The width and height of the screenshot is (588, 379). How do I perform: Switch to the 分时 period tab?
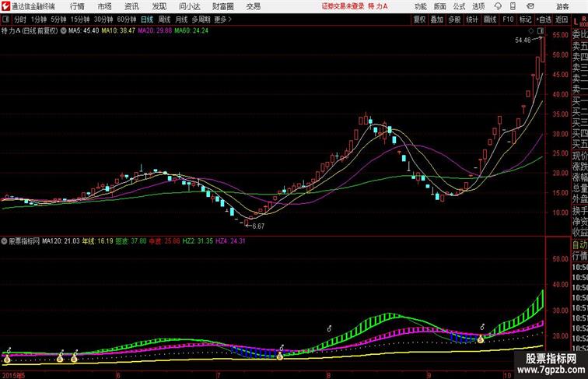[20, 19]
